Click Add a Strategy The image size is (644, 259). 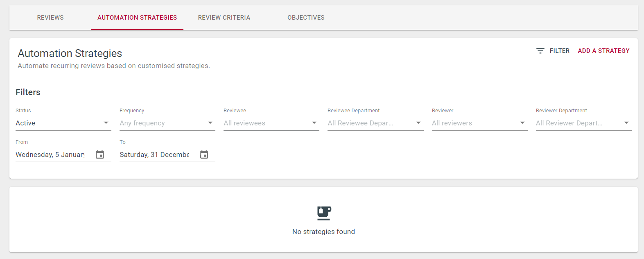point(603,51)
